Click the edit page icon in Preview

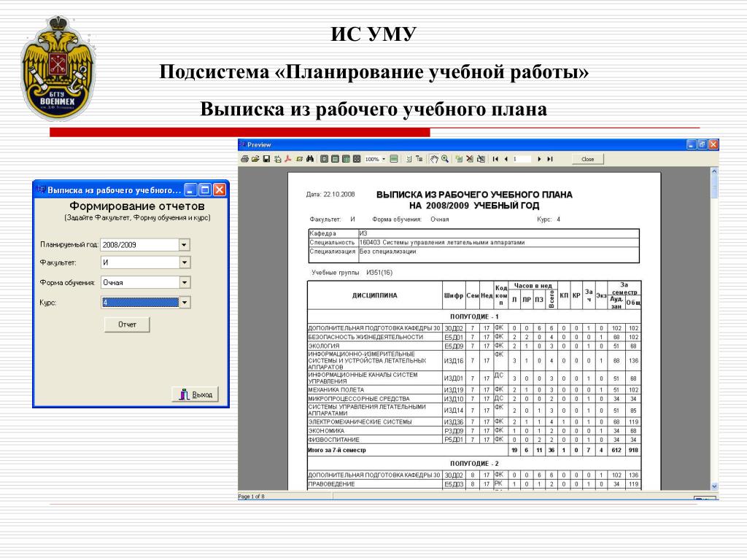coord(459,159)
